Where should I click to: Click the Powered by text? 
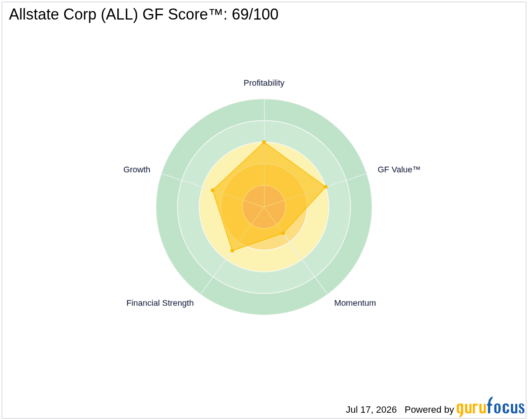coord(429,410)
